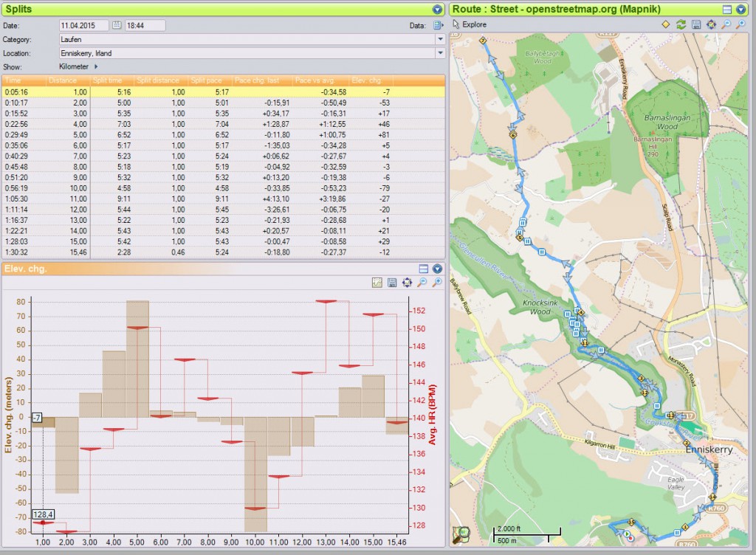Select the split row at time 0:56:19
Screen dimensions: 756x555
223,188
